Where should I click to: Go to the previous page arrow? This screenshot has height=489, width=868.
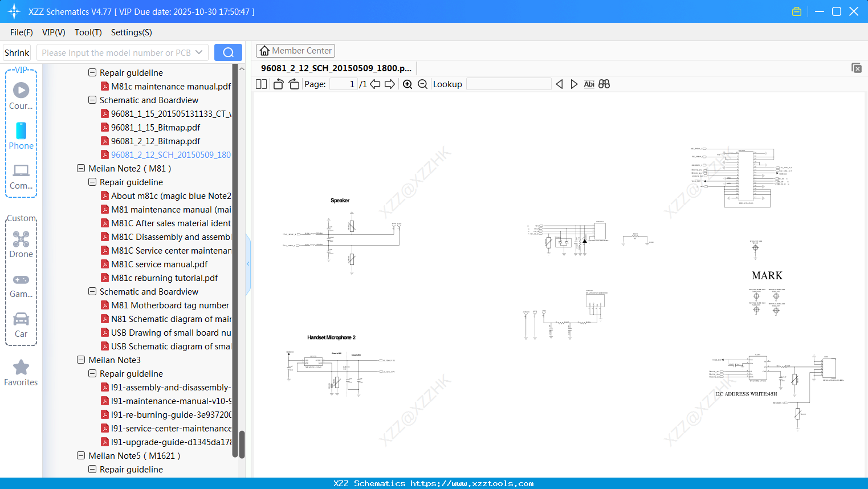tap(375, 84)
